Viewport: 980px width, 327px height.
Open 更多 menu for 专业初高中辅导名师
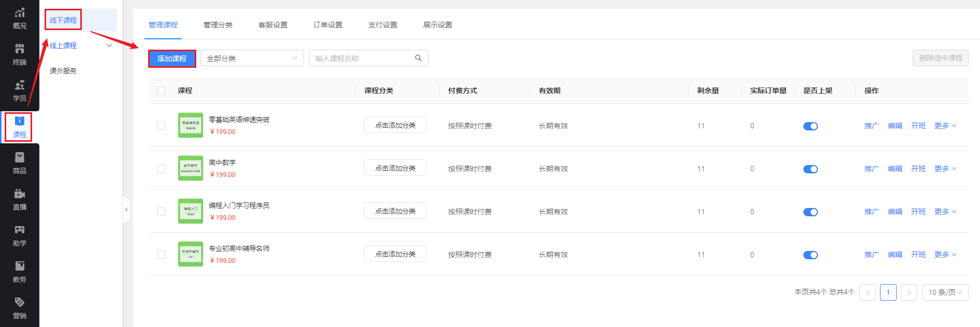[x=945, y=255]
